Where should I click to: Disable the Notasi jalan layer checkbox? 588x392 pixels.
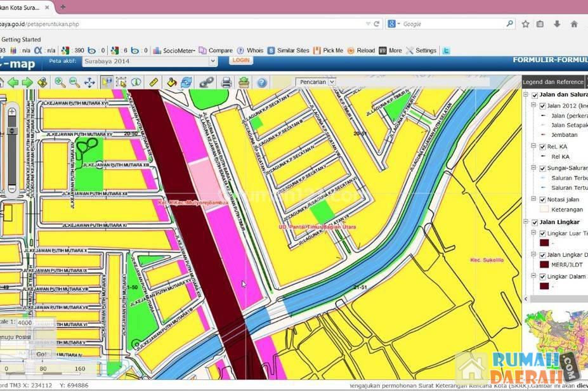[x=542, y=199]
